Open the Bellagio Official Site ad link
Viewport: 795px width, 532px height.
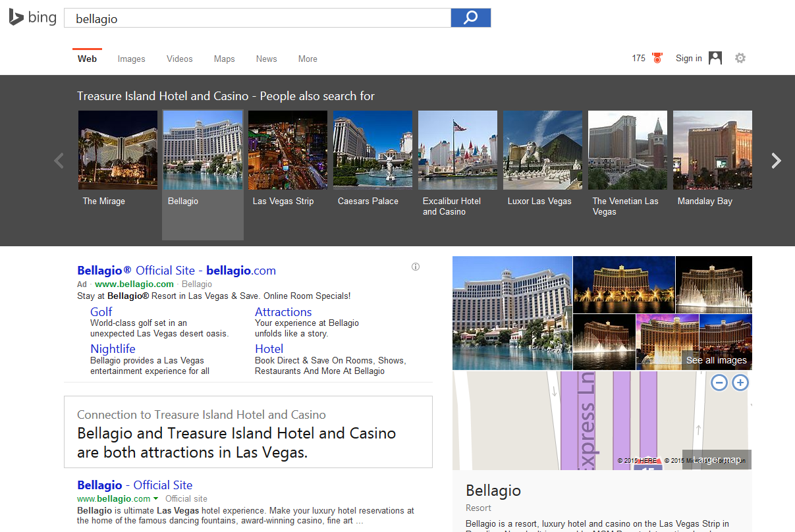coord(176,270)
